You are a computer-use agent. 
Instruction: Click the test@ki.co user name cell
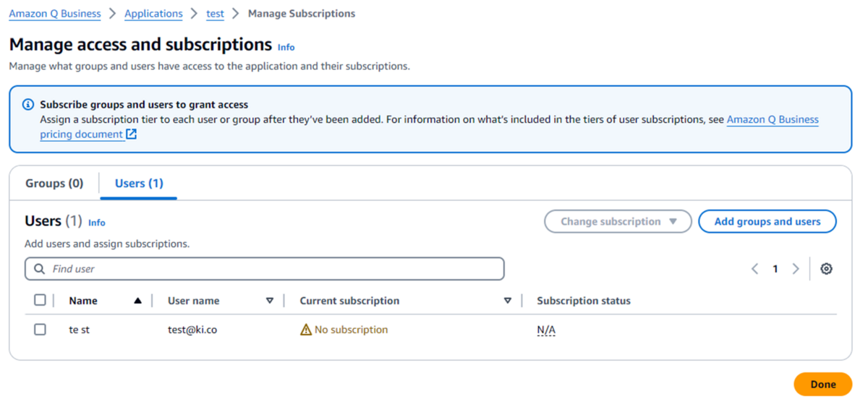coord(192,330)
